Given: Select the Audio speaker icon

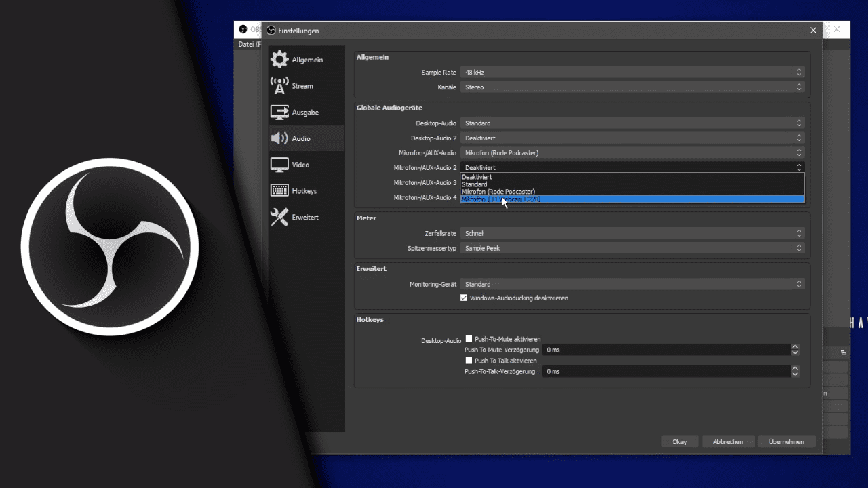Looking at the screenshot, I should click(x=279, y=138).
